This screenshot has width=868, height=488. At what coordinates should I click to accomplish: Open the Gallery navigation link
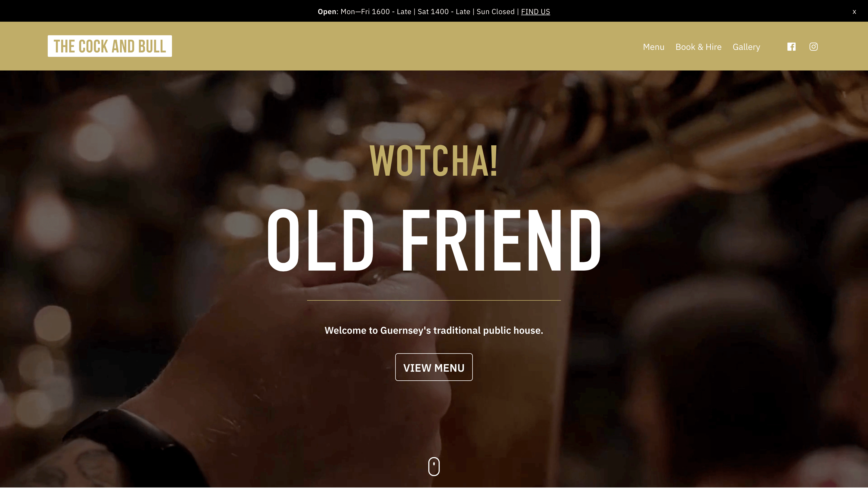coord(746,47)
